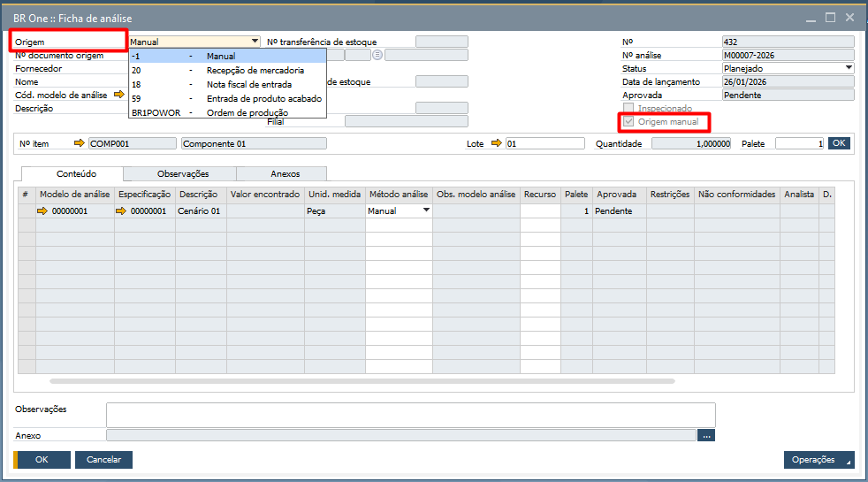Click the Cód. modelo de análise arrow

pyautogui.click(x=119, y=95)
